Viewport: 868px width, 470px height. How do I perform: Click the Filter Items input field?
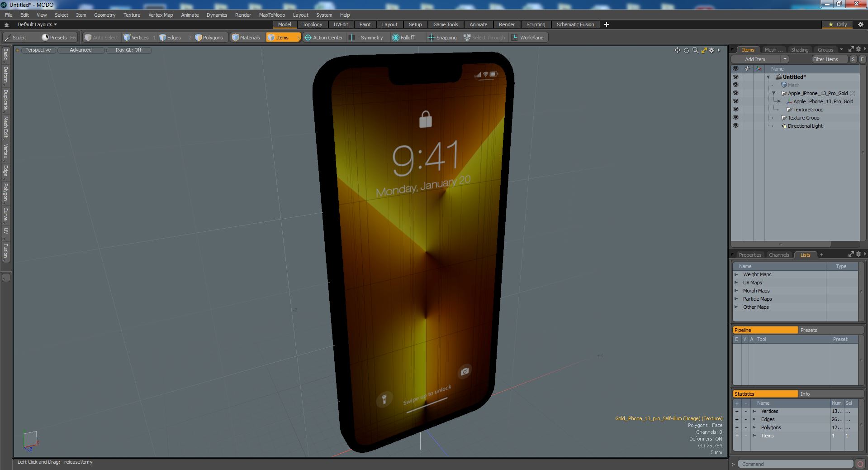click(830, 59)
